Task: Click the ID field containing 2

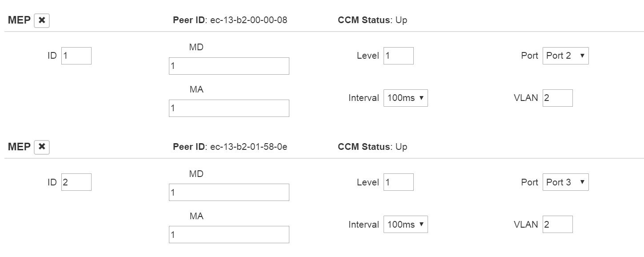Action: (x=76, y=182)
